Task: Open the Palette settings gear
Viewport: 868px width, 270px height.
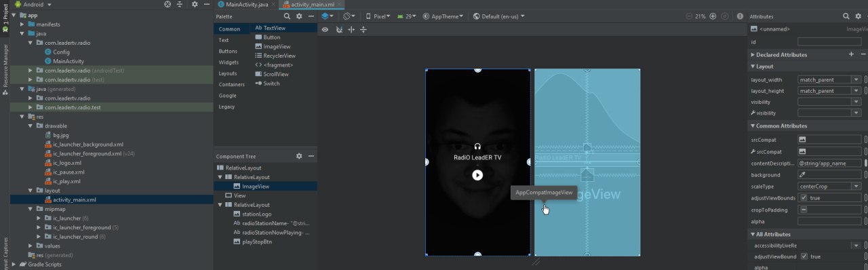Action: coord(299,16)
